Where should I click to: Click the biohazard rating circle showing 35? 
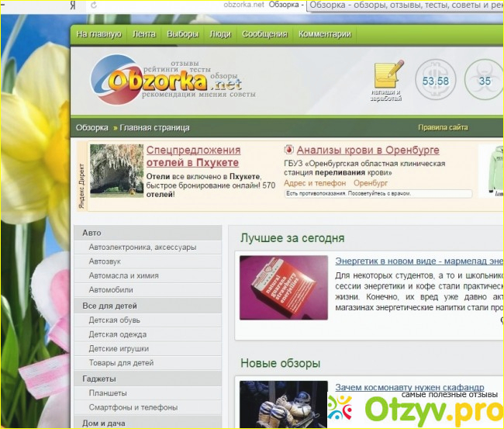click(x=485, y=81)
